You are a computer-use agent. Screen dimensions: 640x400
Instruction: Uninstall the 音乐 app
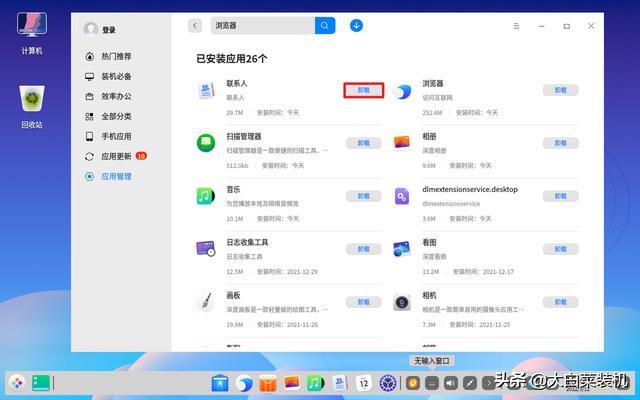364,196
